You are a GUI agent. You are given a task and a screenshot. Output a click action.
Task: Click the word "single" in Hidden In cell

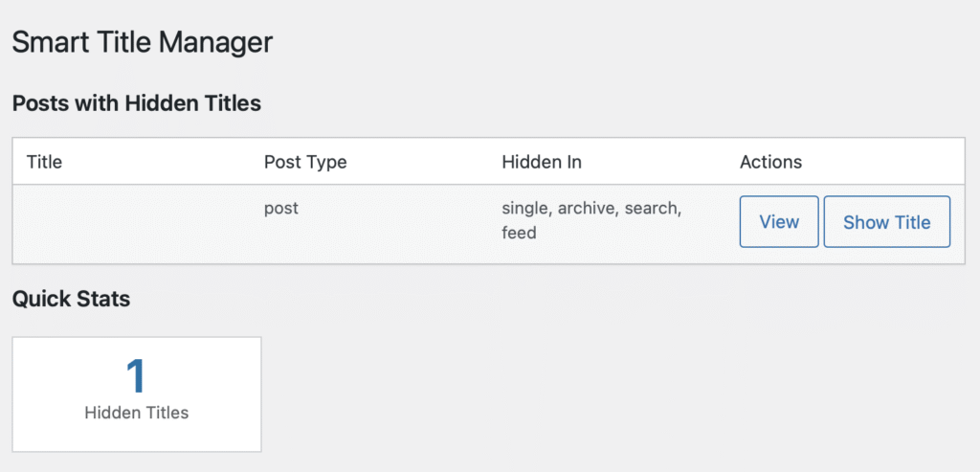526,208
